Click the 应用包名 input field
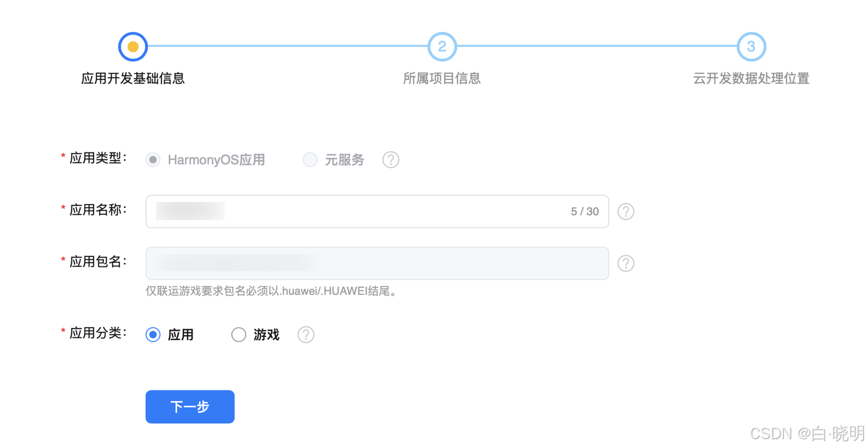 click(x=377, y=263)
